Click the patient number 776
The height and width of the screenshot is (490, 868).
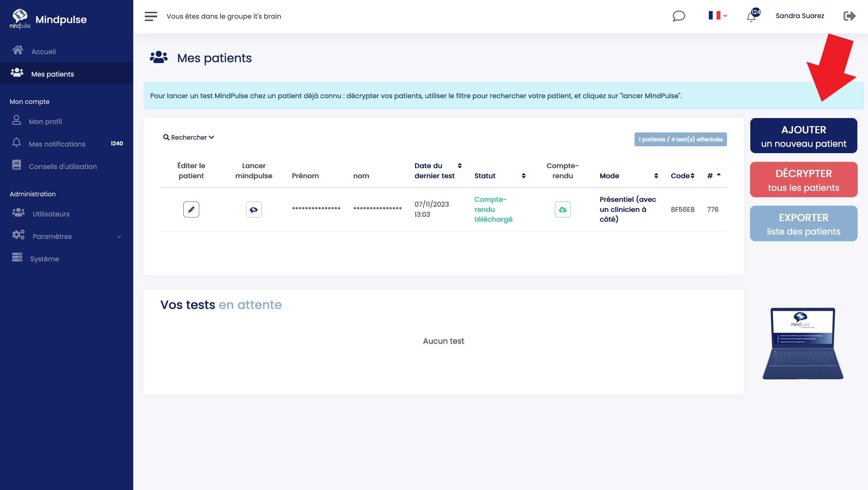point(713,209)
